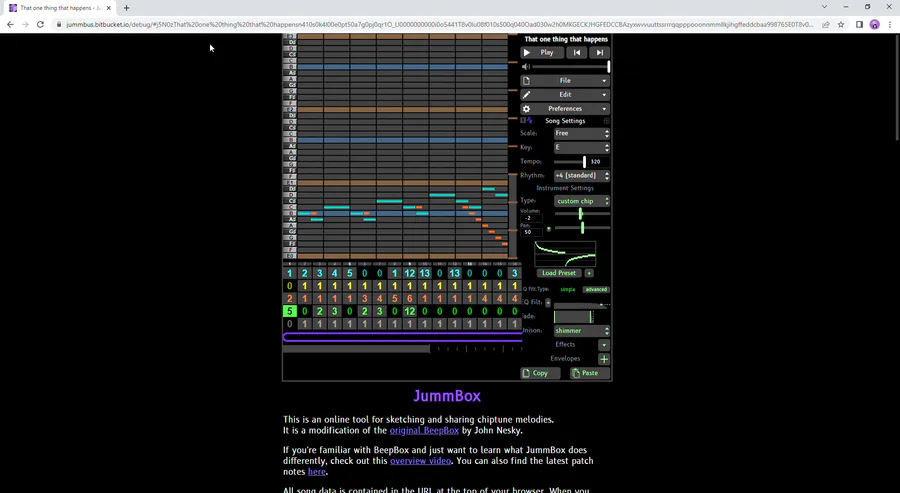
Task: Click the song settings layout icon left of Song Settings
Action: (x=526, y=121)
